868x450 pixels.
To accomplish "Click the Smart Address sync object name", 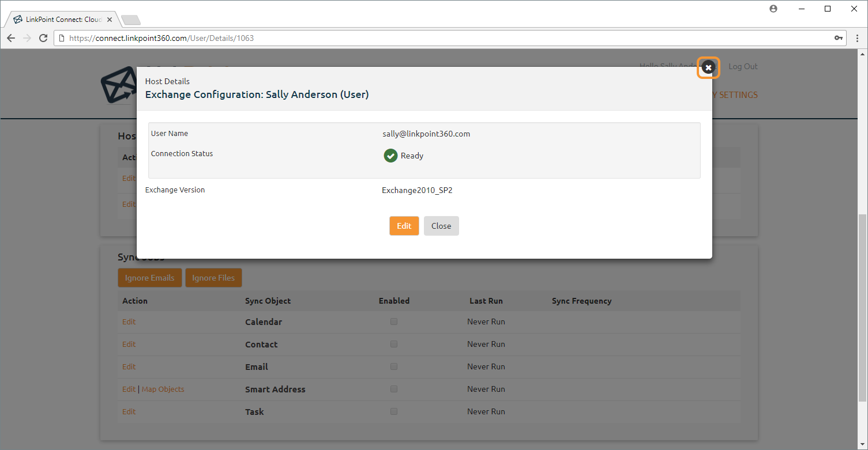I will pyautogui.click(x=275, y=390).
